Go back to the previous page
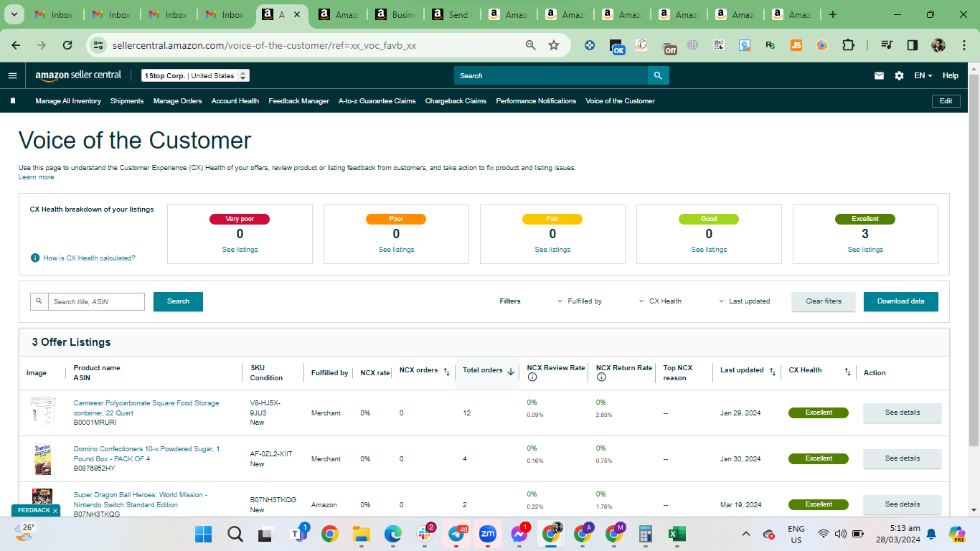This screenshot has height=551, width=980. pyautogui.click(x=16, y=45)
